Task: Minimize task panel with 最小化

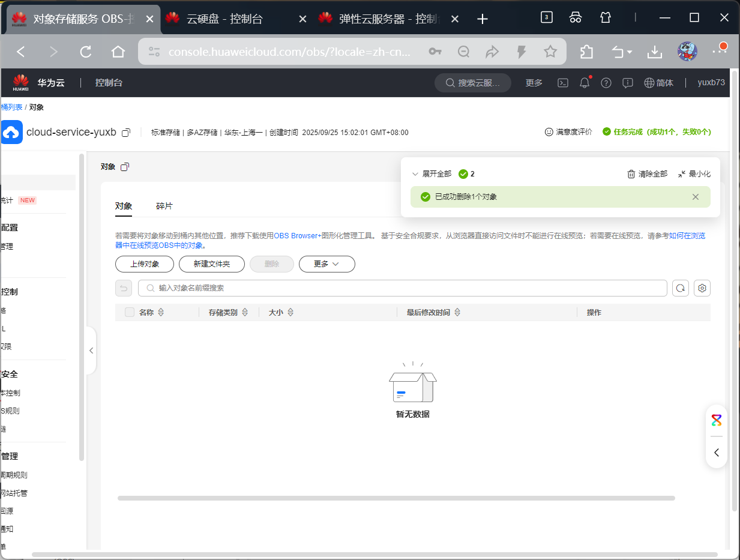Action: [694, 174]
